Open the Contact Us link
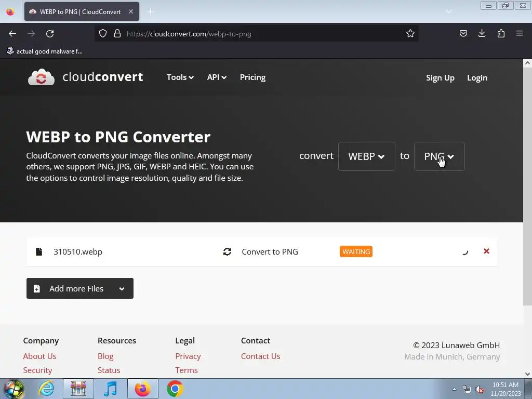The height and width of the screenshot is (399, 532). point(261,356)
